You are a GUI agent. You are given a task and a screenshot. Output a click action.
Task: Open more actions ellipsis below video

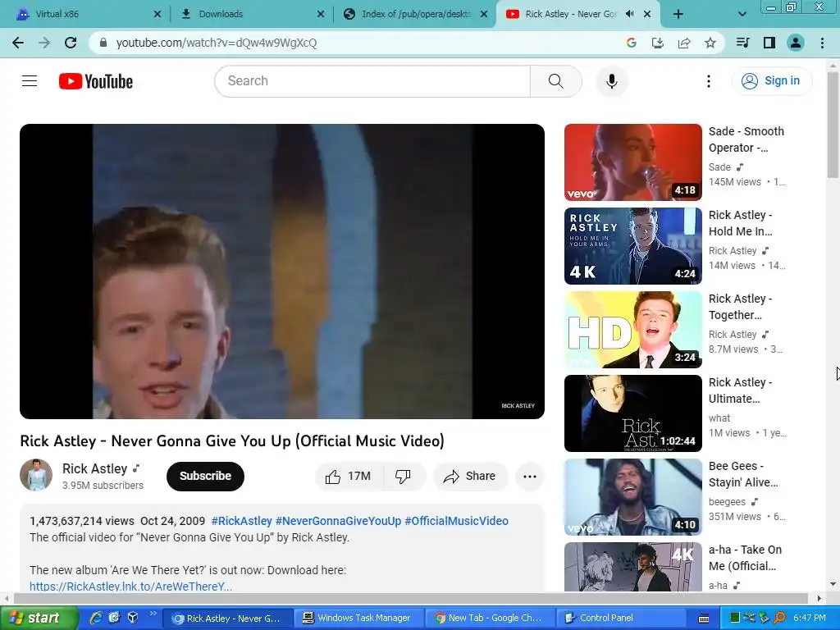coord(529,477)
